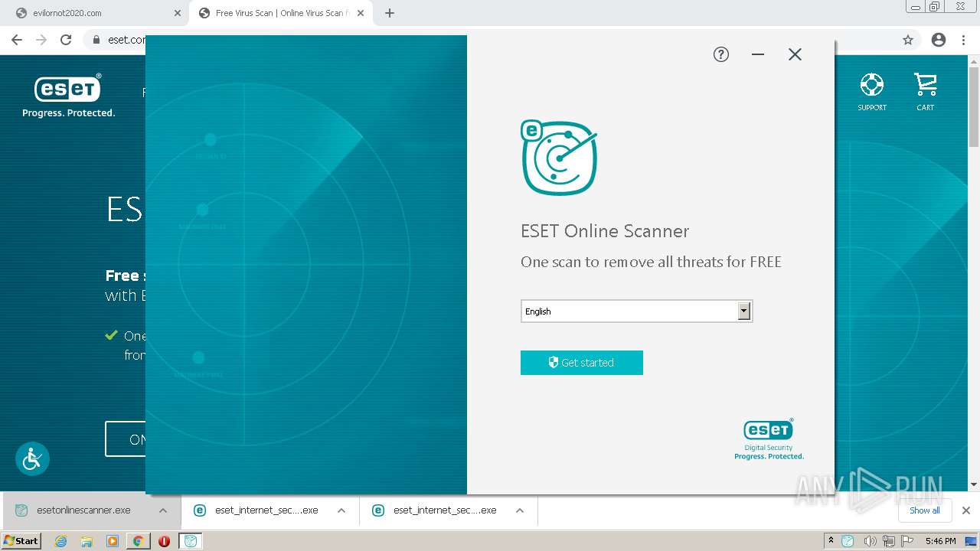Close the ESET Online Scanner dialog
The height and width of the screenshot is (551, 980).
tap(795, 54)
